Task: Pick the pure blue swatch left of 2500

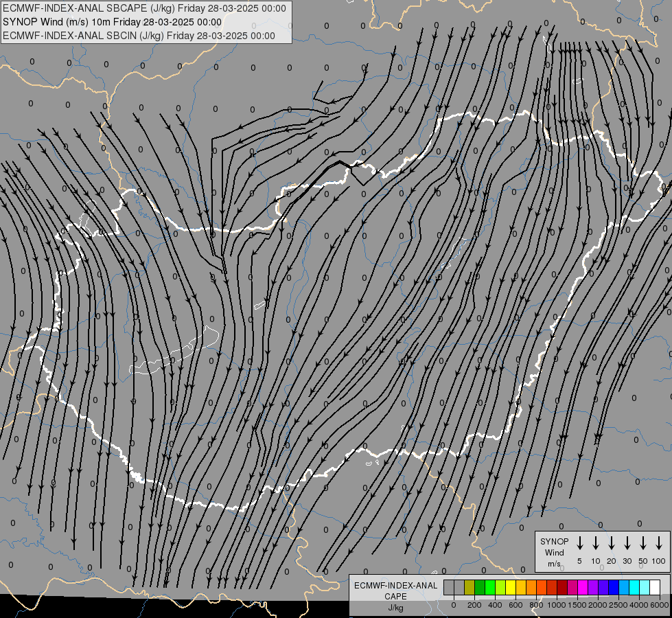Action: [614, 587]
